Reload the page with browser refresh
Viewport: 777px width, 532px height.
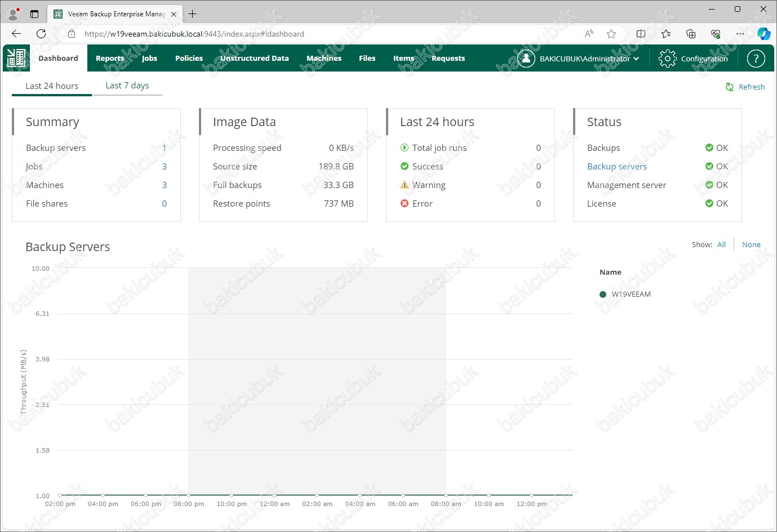click(x=41, y=34)
